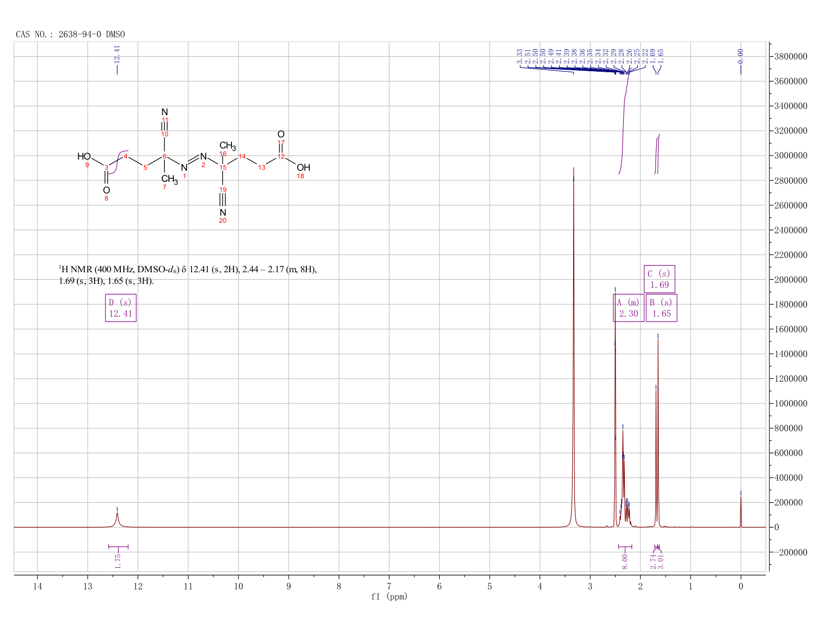Click the CH3 group labeled 7
Image resolution: width=834 pixels, height=644 pixels.
coord(169,179)
